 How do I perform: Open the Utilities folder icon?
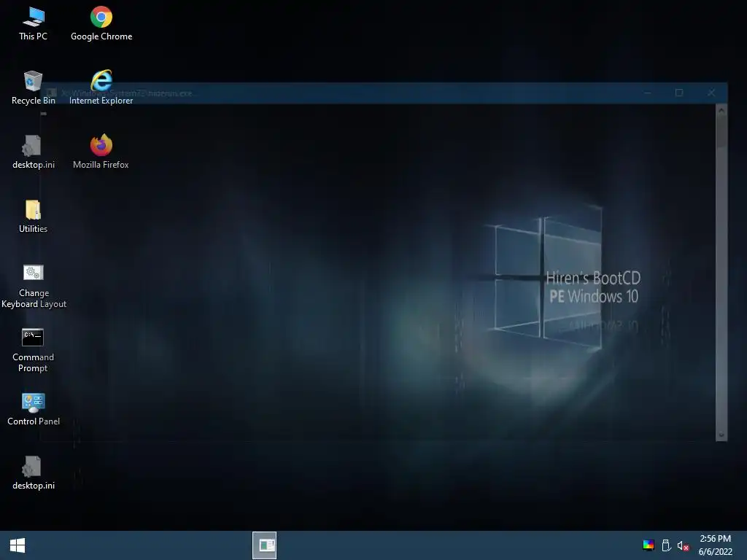33,216
